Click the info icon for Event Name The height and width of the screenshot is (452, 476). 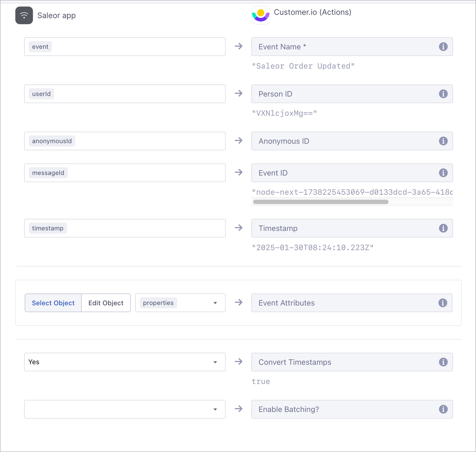(x=443, y=47)
